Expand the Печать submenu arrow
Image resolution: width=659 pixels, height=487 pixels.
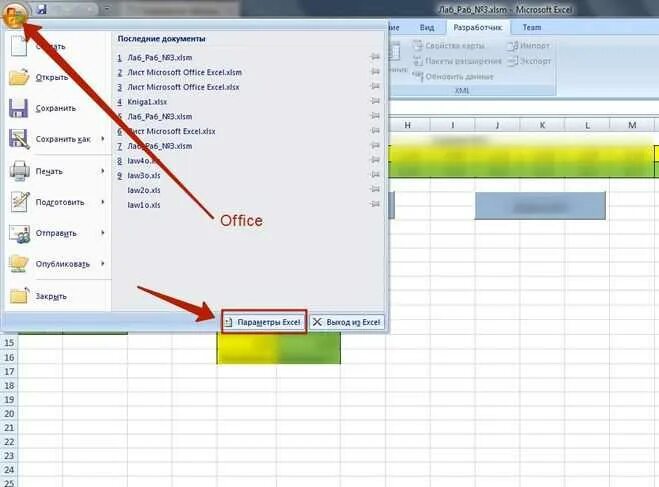pos(103,171)
